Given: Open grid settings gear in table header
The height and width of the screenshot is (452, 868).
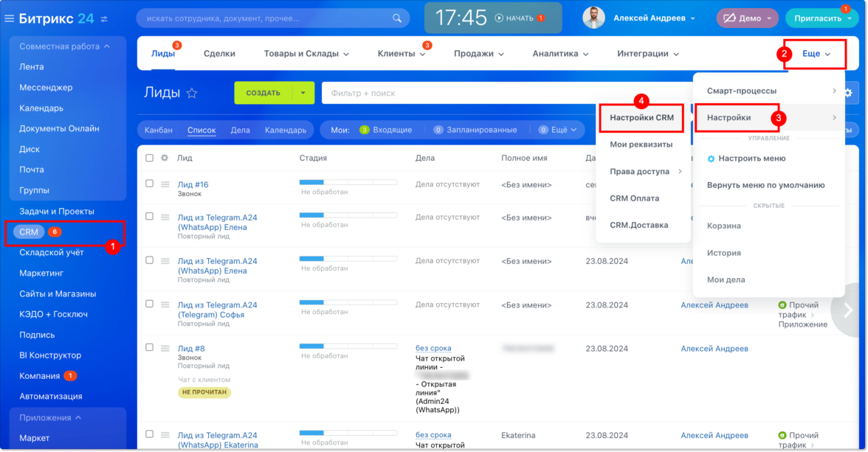Looking at the screenshot, I should tap(165, 158).
